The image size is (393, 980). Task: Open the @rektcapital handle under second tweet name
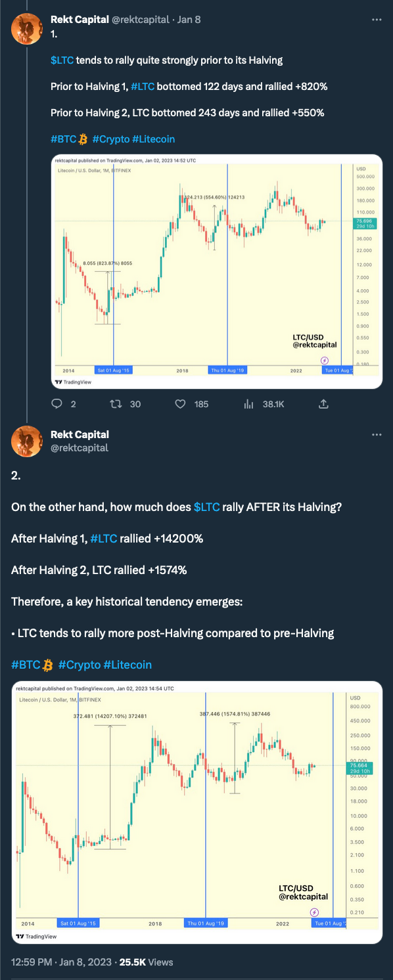click(80, 447)
